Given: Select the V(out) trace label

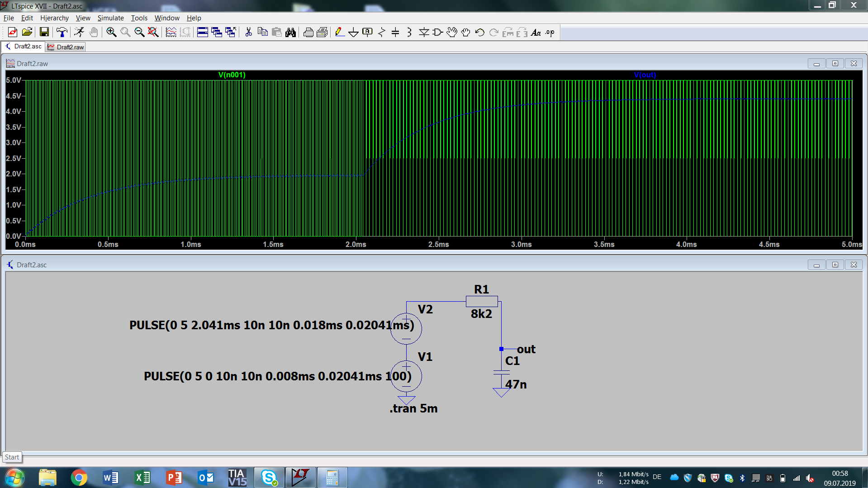Looking at the screenshot, I should point(645,75).
